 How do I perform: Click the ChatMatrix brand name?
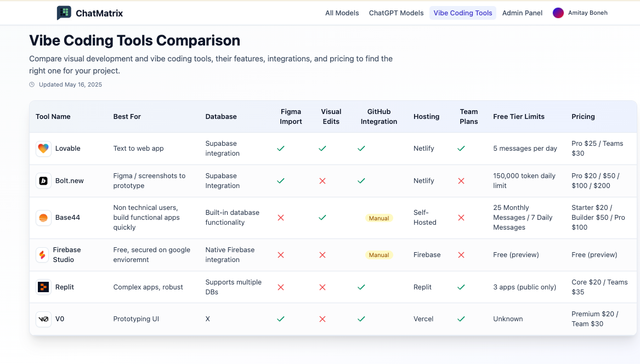pyautogui.click(x=99, y=14)
